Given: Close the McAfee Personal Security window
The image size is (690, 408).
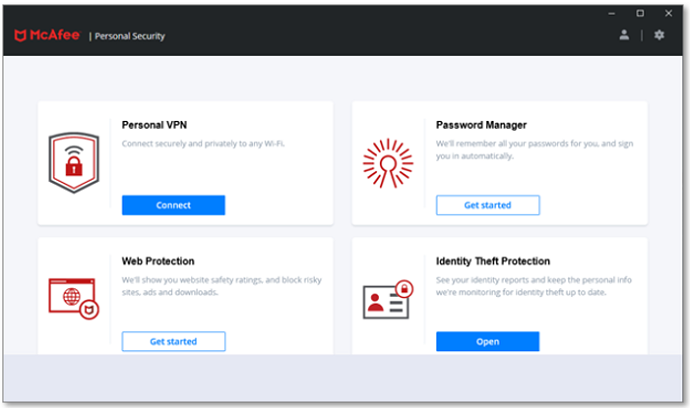Looking at the screenshot, I should pyautogui.click(x=668, y=13).
